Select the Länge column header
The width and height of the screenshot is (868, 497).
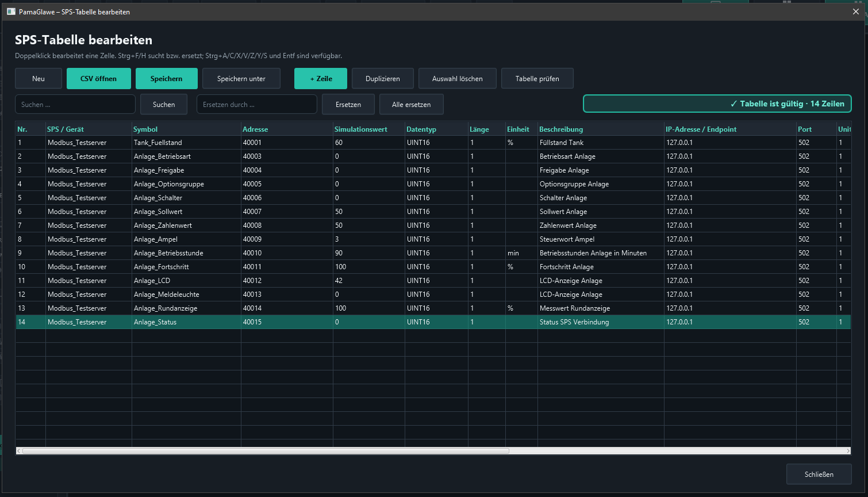pos(487,129)
